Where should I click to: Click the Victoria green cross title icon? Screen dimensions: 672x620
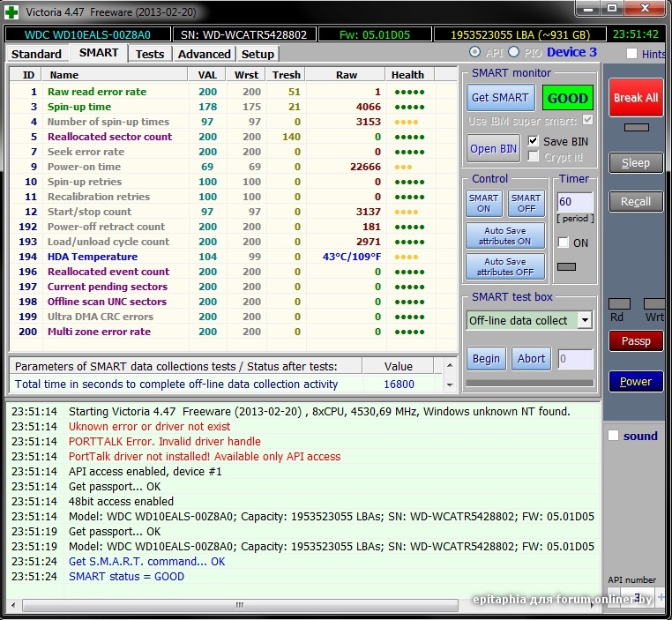[x=11, y=11]
